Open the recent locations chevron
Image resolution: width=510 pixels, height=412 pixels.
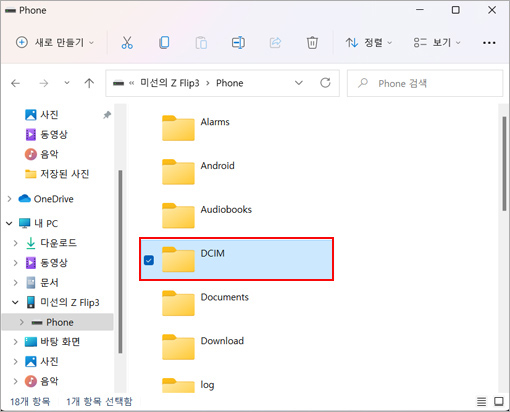[67, 83]
